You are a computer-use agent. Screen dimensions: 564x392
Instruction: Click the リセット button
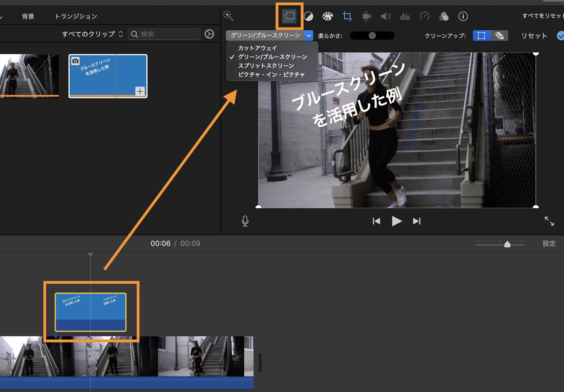pos(534,36)
